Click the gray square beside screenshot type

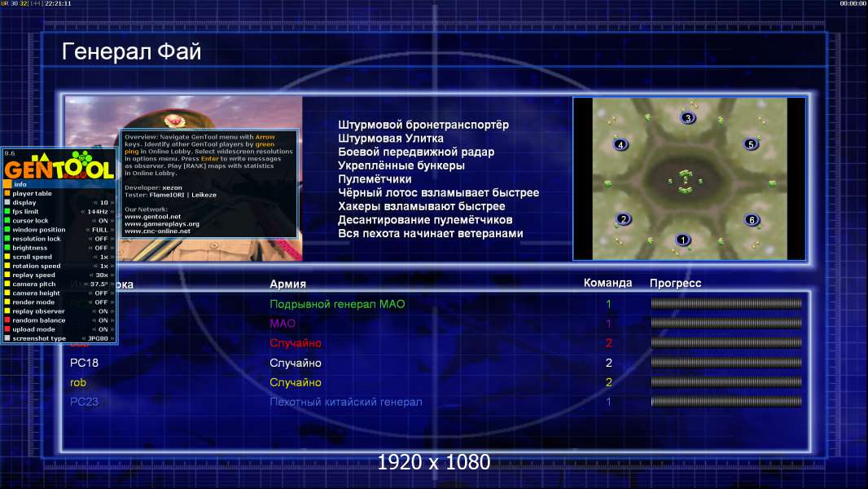(7, 338)
